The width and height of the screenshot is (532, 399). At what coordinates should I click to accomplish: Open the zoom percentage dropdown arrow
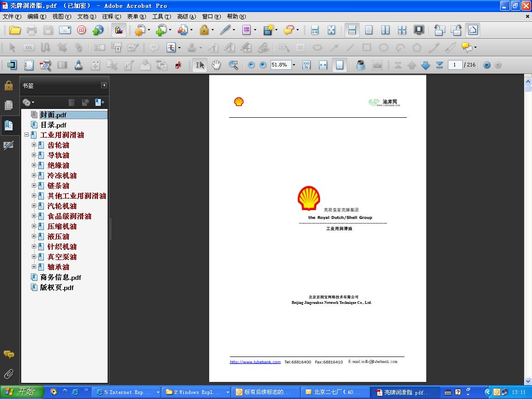pos(294,65)
